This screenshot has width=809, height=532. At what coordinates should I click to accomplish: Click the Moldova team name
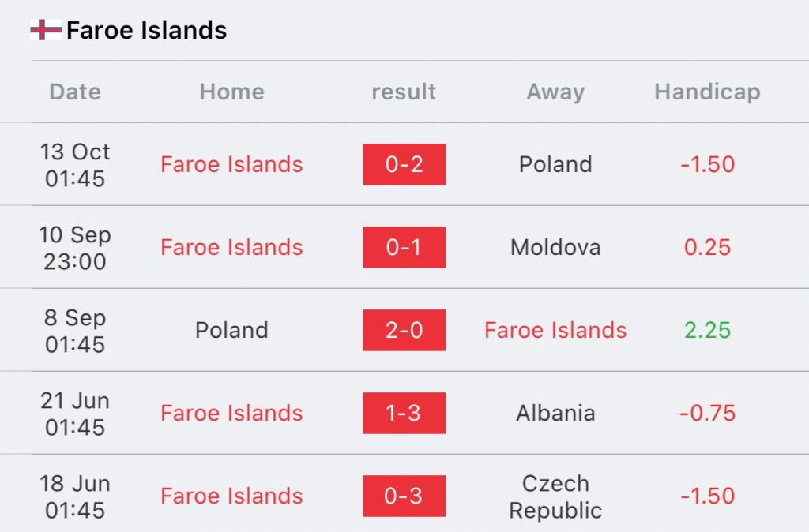[x=555, y=247]
